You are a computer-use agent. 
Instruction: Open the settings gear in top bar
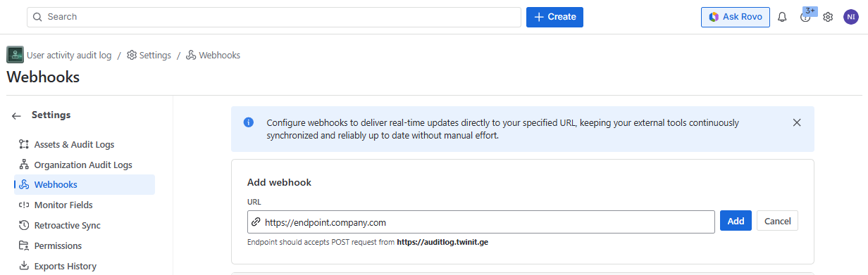tap(828, 17)
